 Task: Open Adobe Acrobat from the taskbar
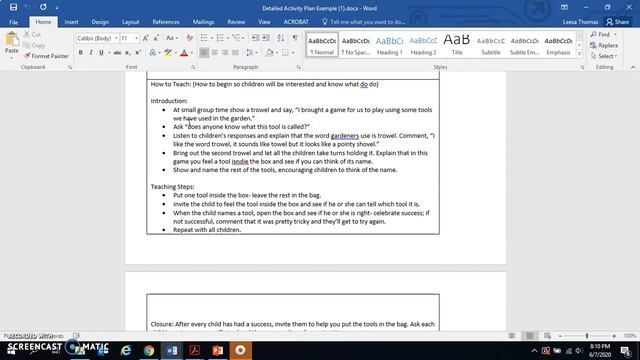point(195,350)
